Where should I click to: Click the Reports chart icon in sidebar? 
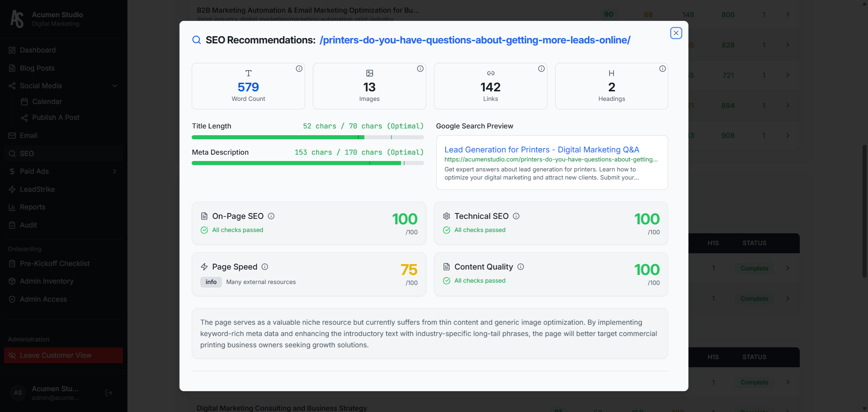(x=12, y=207)
